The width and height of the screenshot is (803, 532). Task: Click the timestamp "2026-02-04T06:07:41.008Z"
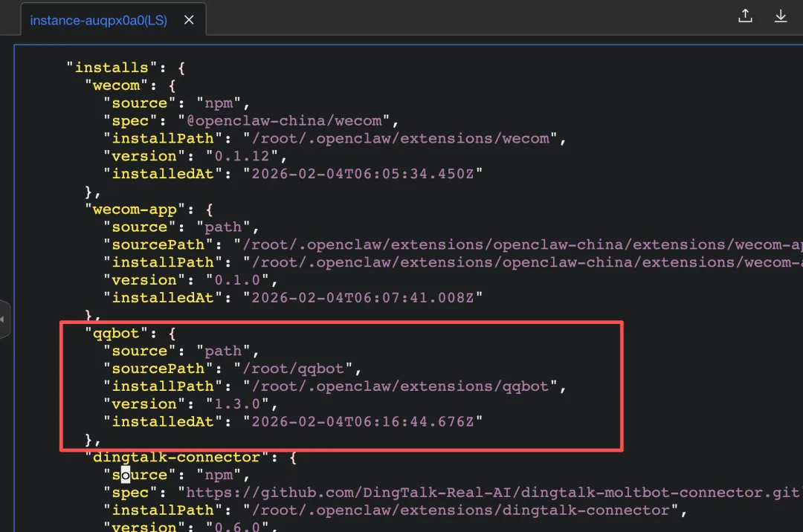tap(363, 298)
